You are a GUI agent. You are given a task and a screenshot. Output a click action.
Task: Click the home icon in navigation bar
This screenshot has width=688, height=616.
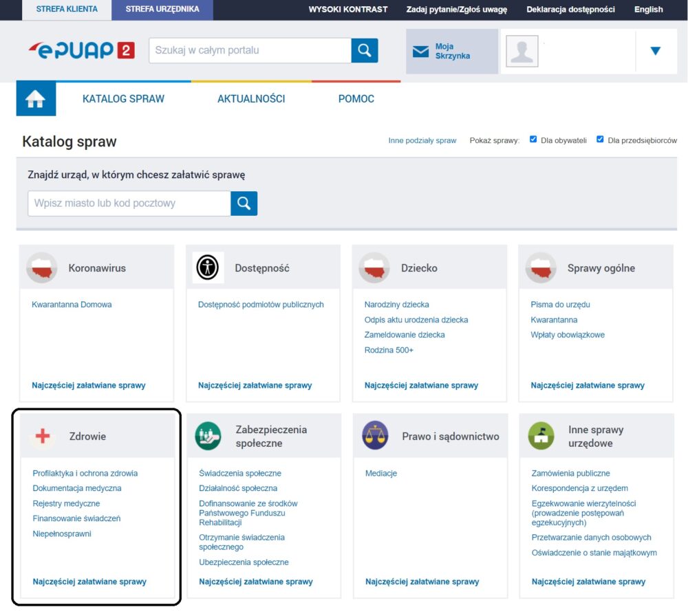coord(35,99)
